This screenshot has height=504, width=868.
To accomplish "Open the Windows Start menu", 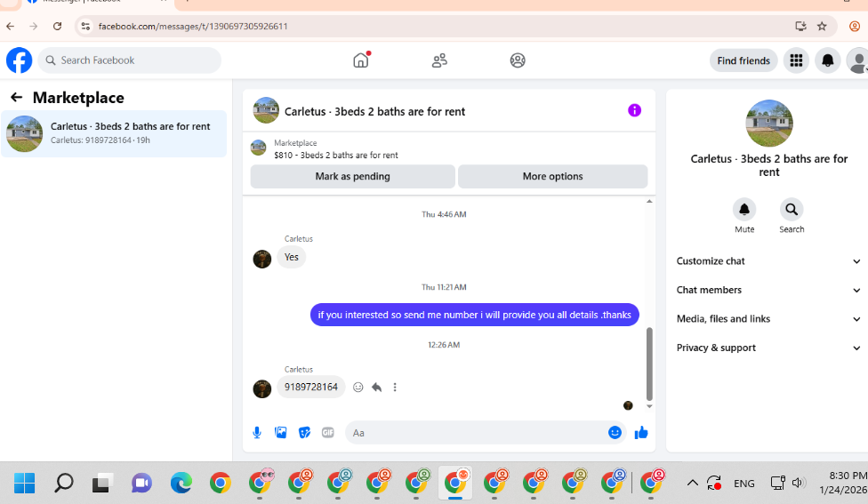I will point(24,483).
